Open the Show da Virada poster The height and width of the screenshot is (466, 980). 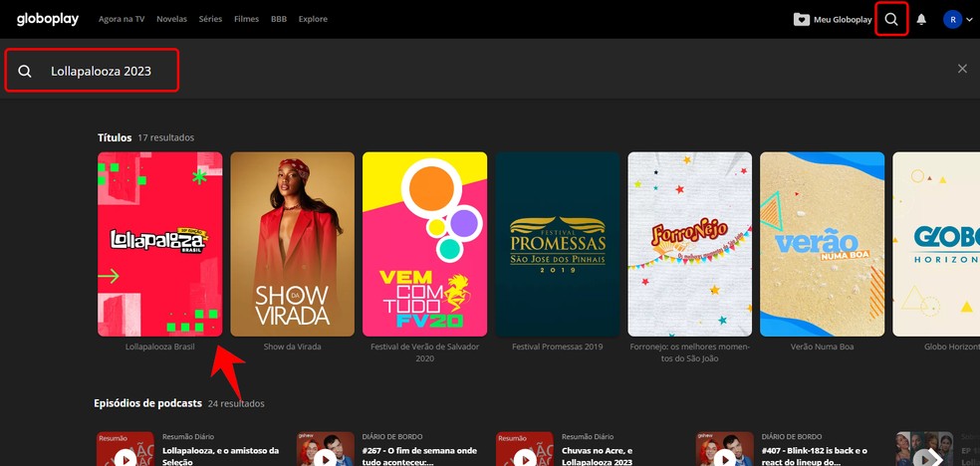pyautogui.click(x=292, y=244)
